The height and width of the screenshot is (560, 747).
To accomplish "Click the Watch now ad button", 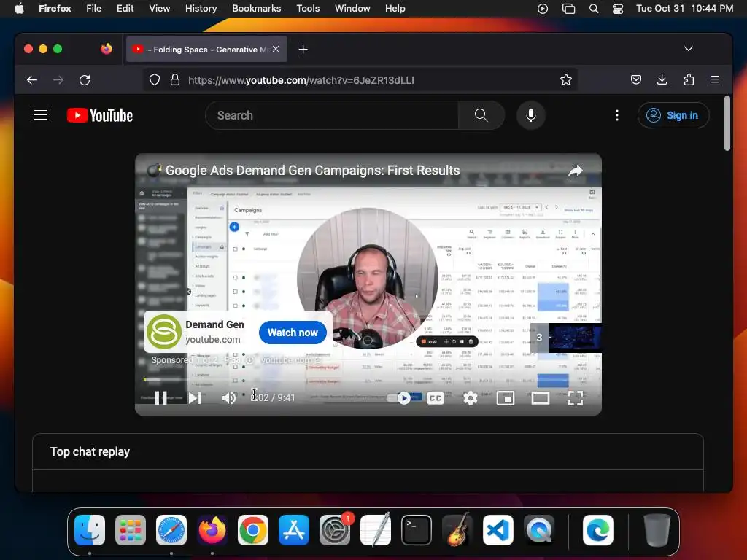I will coord(293,332).
